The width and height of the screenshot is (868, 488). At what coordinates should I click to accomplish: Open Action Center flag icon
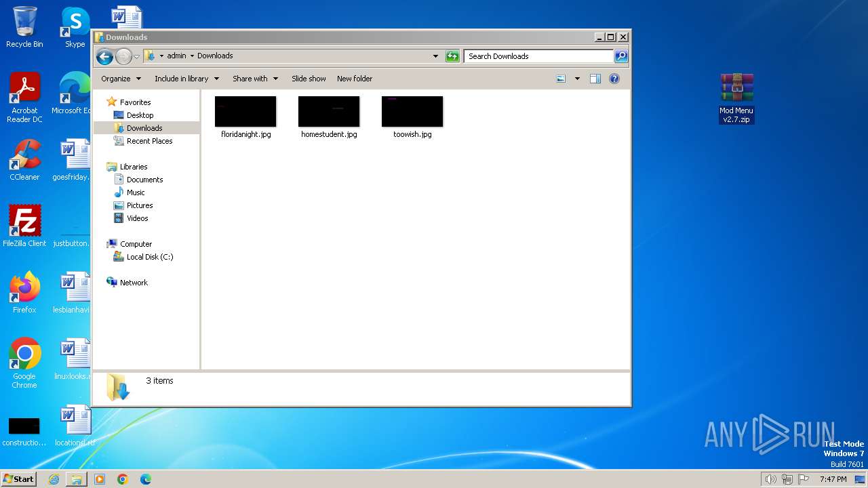pos(804,479)
